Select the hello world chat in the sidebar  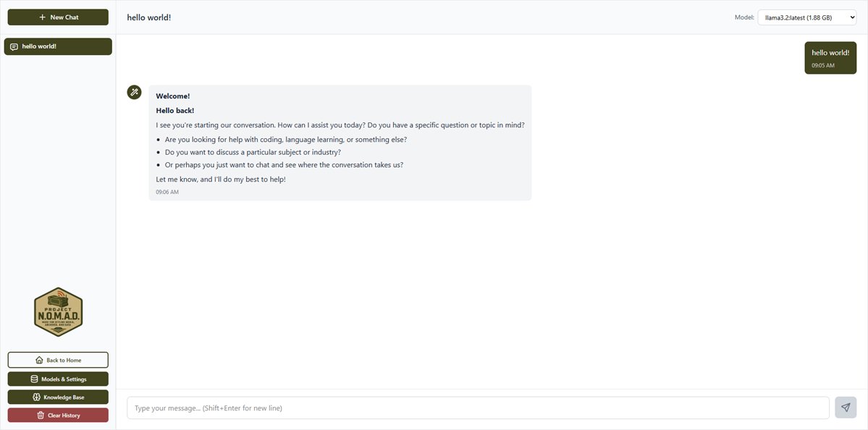[x=58, y=46]
